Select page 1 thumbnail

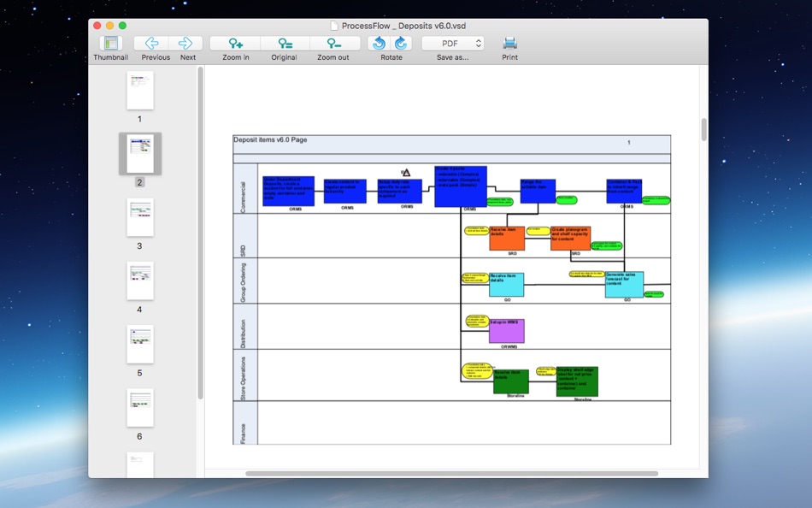[x=140, y=90]
